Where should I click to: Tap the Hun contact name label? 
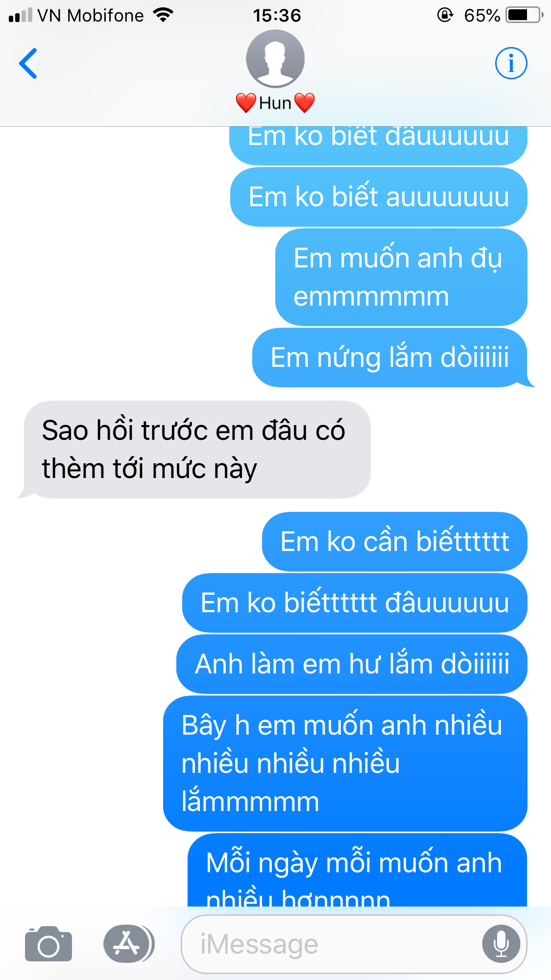pyautogui.click(x=275, y=103)
